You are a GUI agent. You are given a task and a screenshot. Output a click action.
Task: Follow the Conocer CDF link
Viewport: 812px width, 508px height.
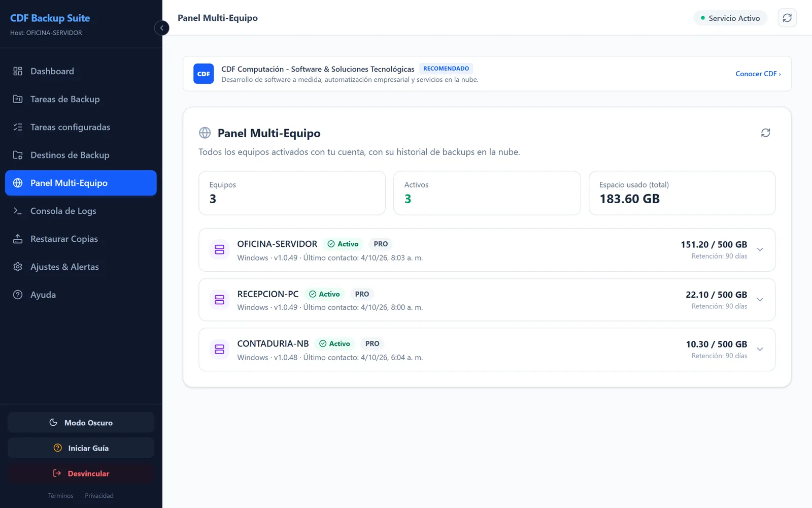[x=758, y=74]
